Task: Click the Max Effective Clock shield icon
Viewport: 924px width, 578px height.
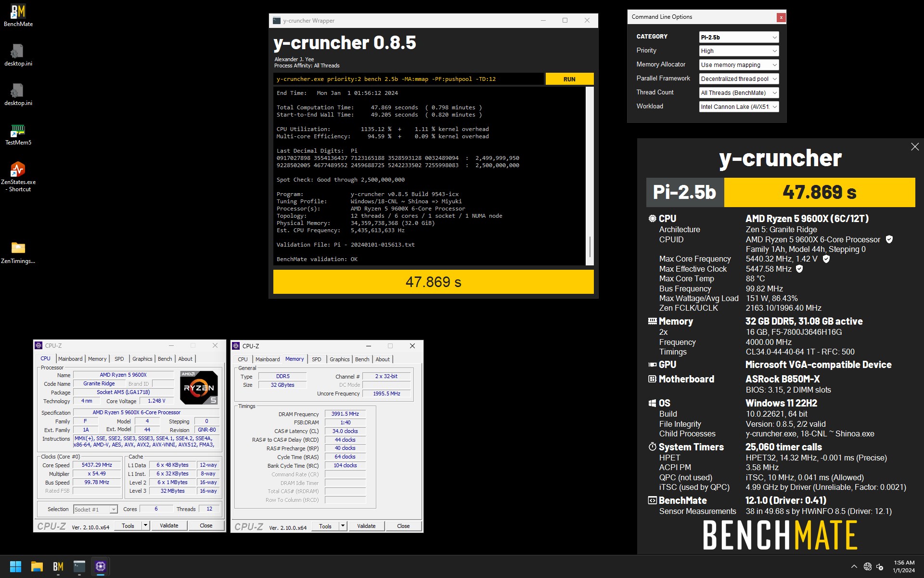Action: pyautogui.click(x=799, y=269)
